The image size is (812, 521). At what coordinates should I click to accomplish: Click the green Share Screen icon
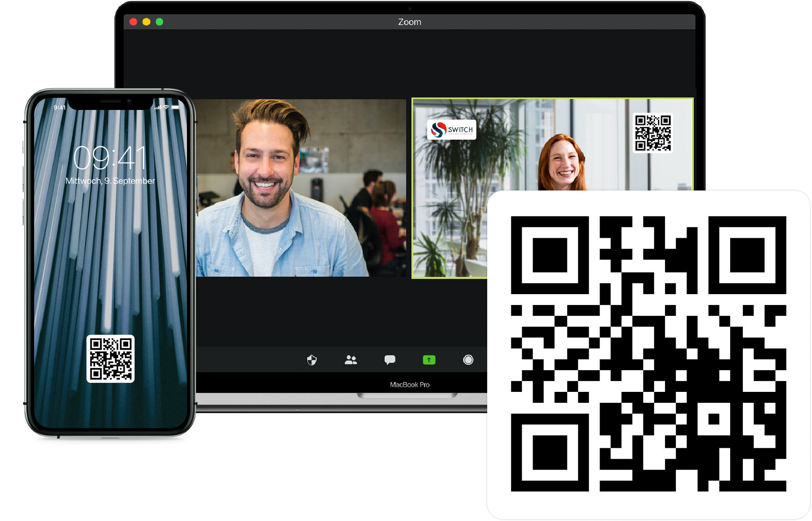coord(429,360)
